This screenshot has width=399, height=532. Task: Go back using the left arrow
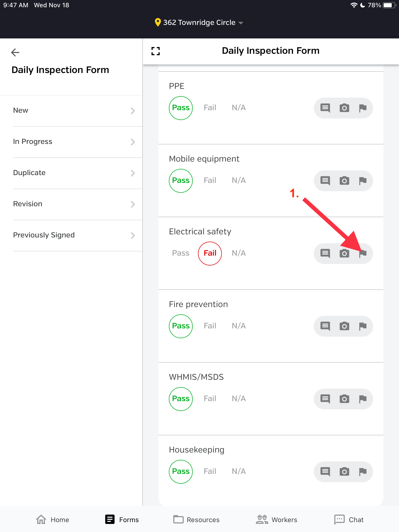pos(15,52)
